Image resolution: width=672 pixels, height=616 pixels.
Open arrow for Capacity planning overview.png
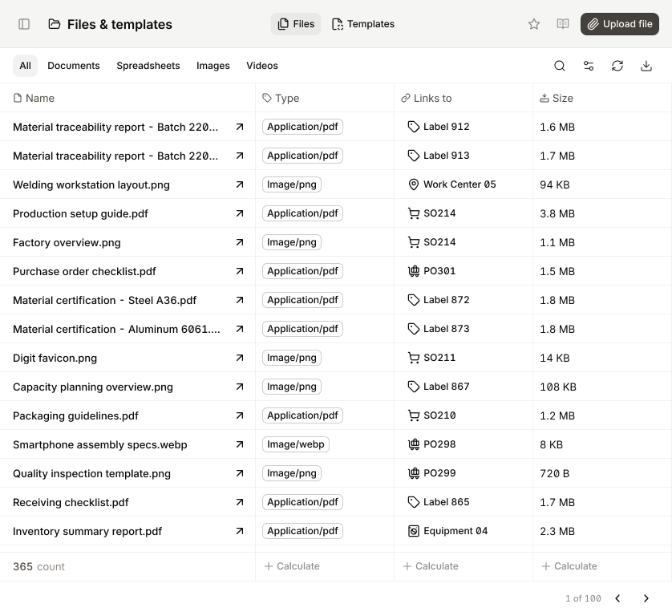(240, 387)
